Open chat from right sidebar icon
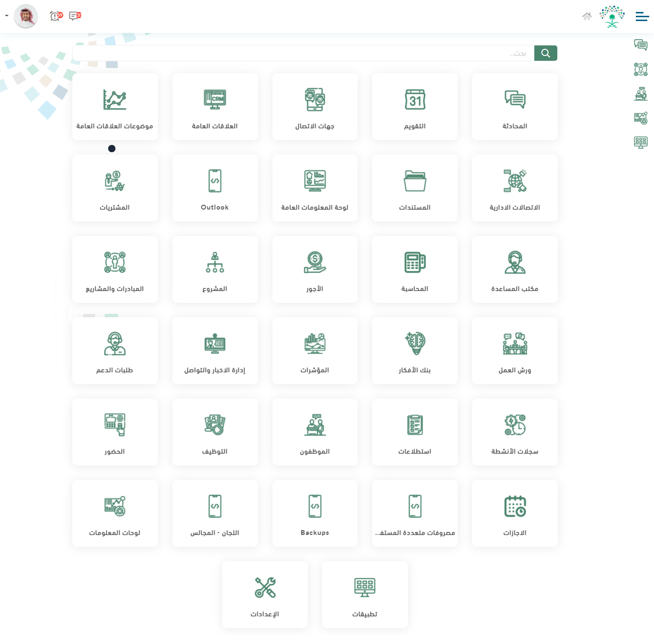 point(641,45)
